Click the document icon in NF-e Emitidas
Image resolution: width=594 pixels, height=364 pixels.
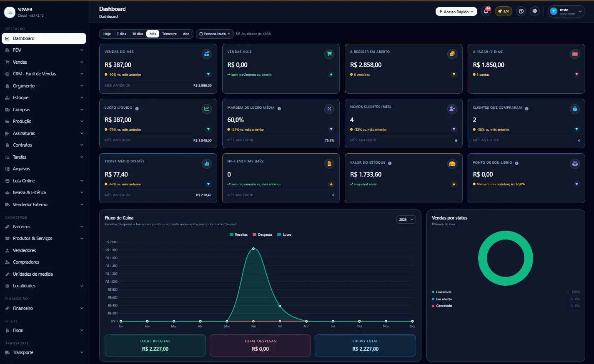click(x=329, y=164)
